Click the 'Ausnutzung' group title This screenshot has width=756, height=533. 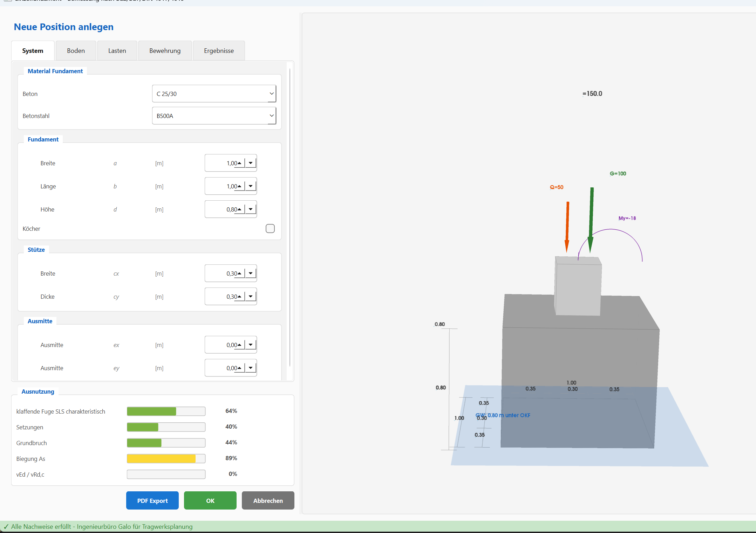(x=38, y=392)
